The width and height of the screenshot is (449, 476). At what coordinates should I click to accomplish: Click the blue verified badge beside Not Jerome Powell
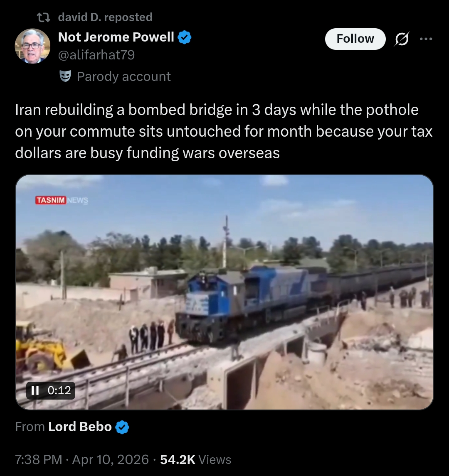(185, 37)
